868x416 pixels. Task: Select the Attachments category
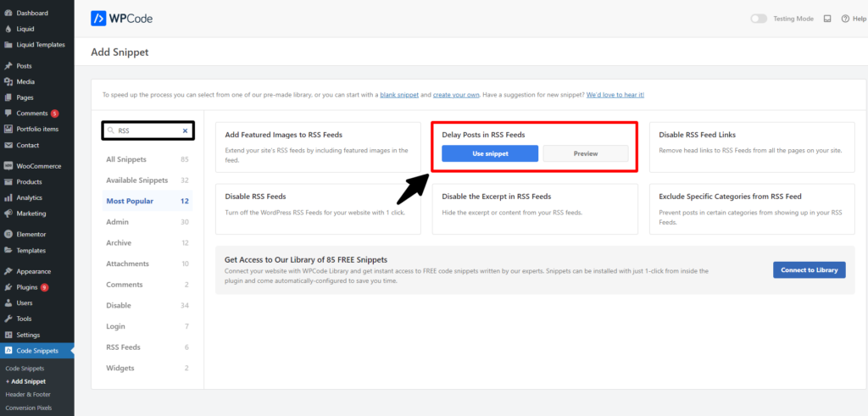[147, 263]
